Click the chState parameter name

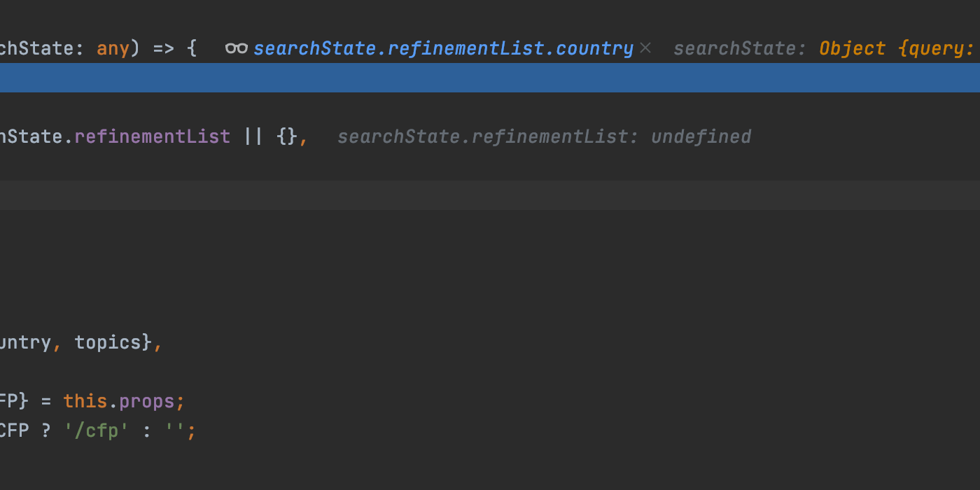click(x=36, y=48)
